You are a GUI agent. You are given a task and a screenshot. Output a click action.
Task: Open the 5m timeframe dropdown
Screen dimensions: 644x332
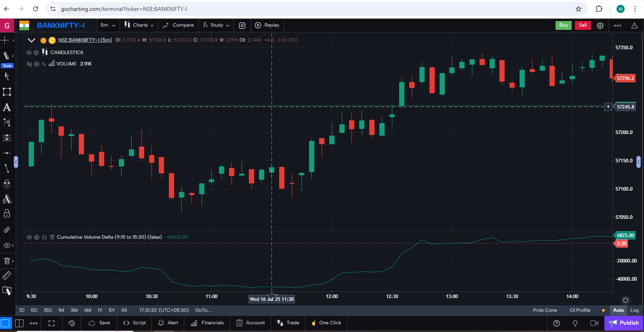pos(107,25)
